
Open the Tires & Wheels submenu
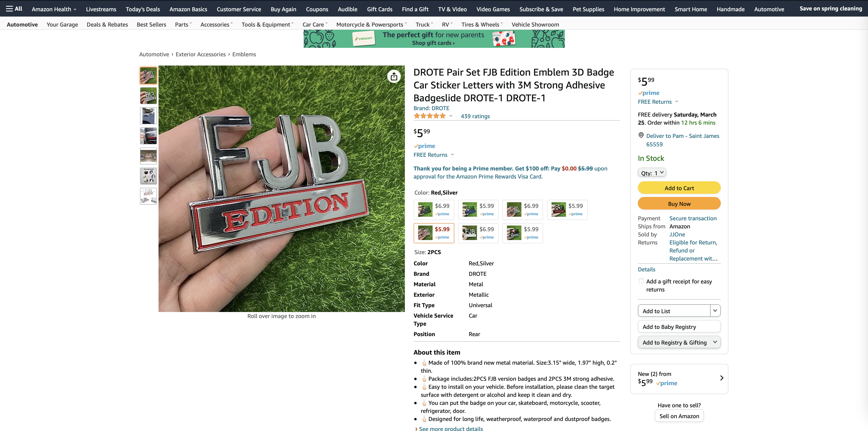point(482,25)
